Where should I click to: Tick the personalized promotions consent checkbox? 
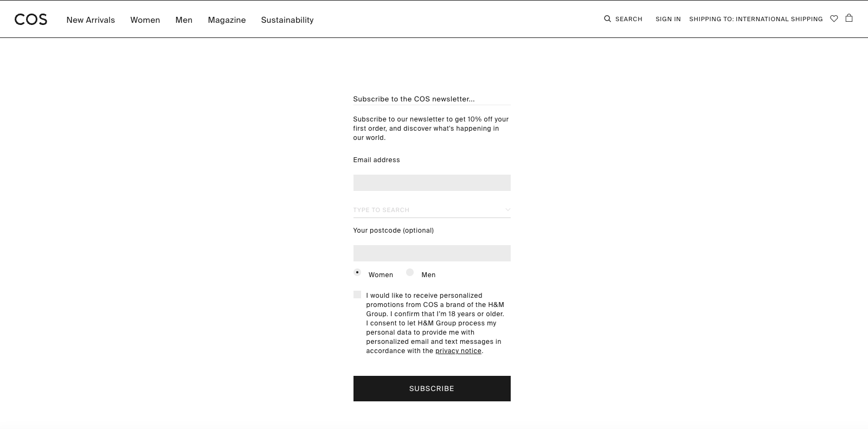click(357, 294)
